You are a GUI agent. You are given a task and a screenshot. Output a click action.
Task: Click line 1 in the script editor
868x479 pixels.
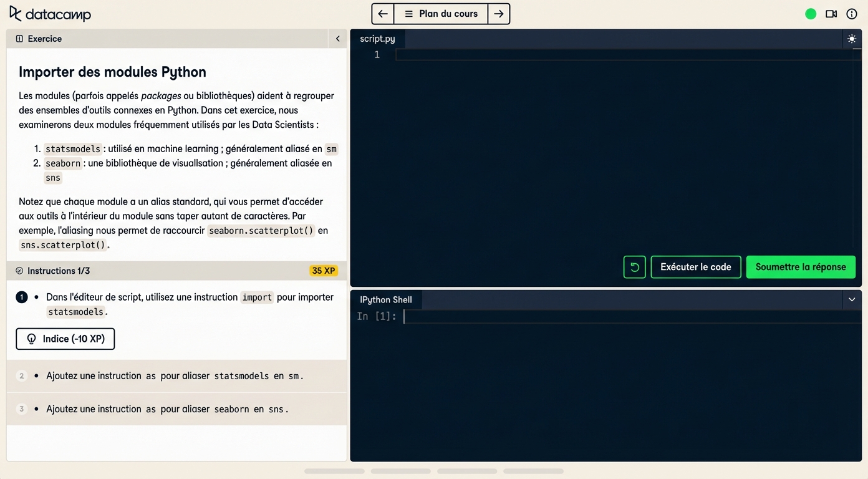point(624,55)
